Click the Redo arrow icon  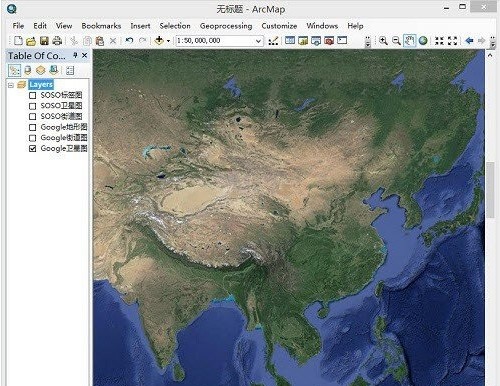coord(142,40)
